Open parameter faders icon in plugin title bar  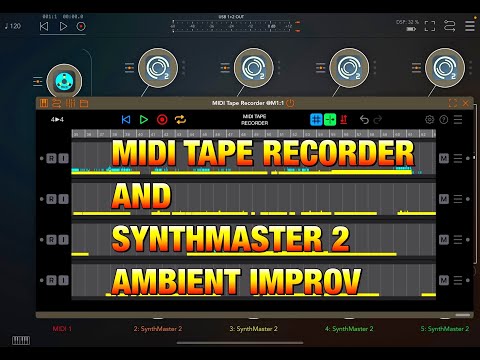[x=70, y=103]
